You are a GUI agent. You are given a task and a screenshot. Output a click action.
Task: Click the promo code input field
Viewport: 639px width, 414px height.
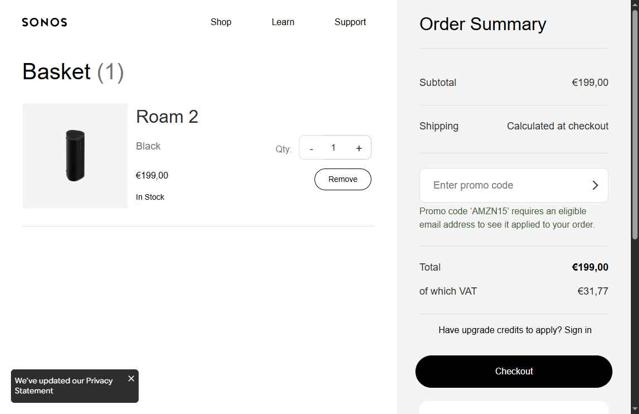point(500,185)
